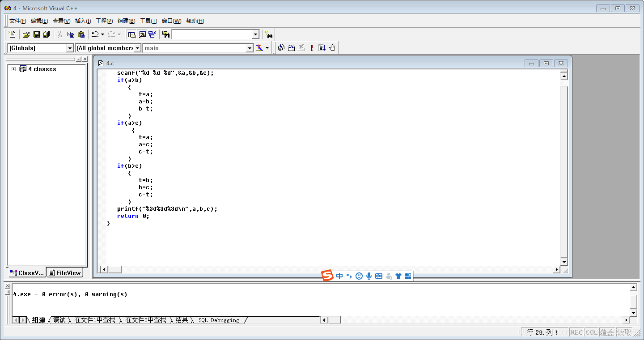The image size is (644, 340).
Task: Open the 插入(I) menu
Action: [x=83, y=21]
